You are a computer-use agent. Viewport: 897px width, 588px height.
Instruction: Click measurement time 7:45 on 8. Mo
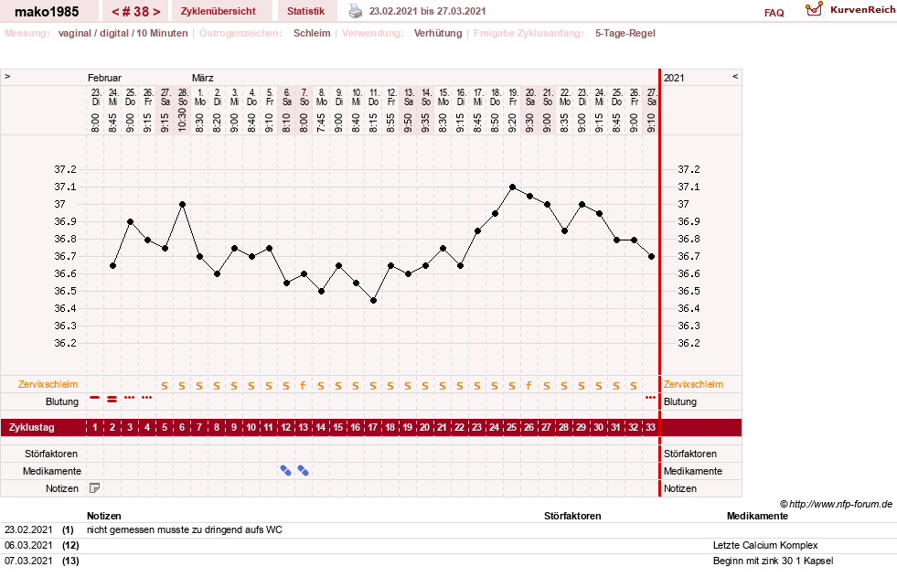pos(321,123)
